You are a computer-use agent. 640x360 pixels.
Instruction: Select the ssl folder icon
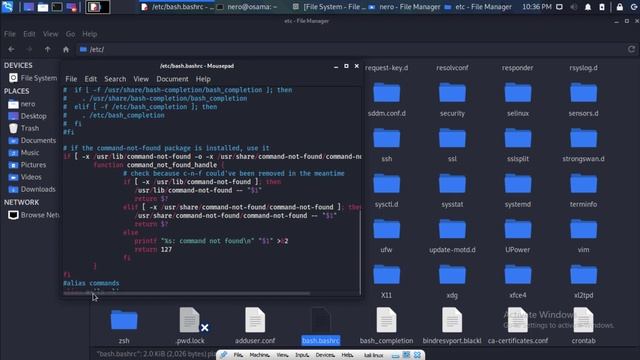pos(452,138)
